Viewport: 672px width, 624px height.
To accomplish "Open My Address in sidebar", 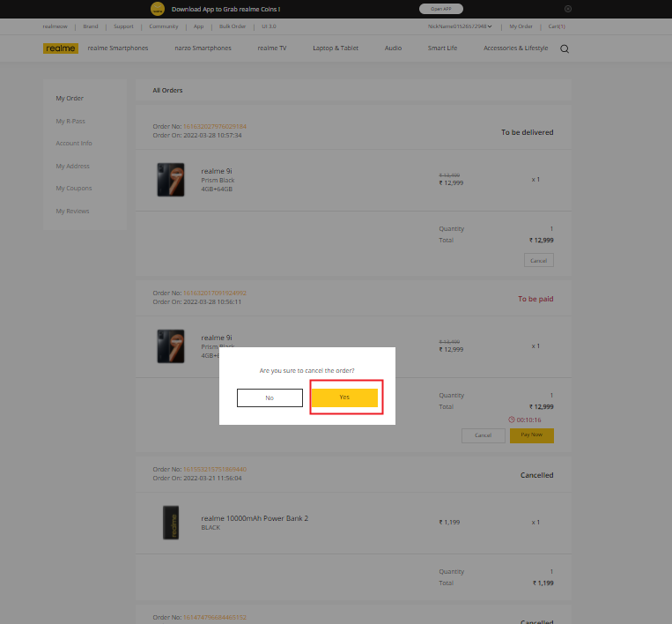I will click(73, 166).
